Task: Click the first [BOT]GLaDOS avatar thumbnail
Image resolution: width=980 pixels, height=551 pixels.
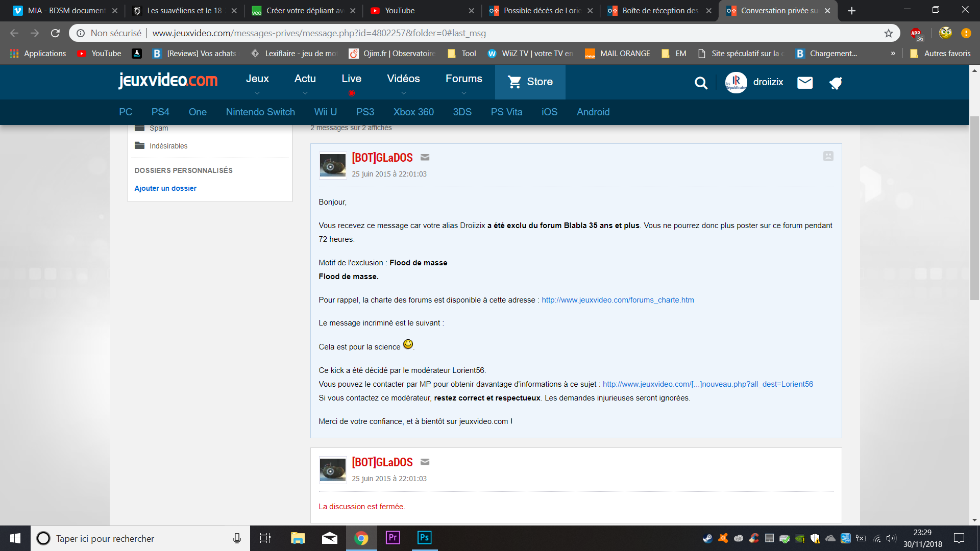Action: point(332,165)
